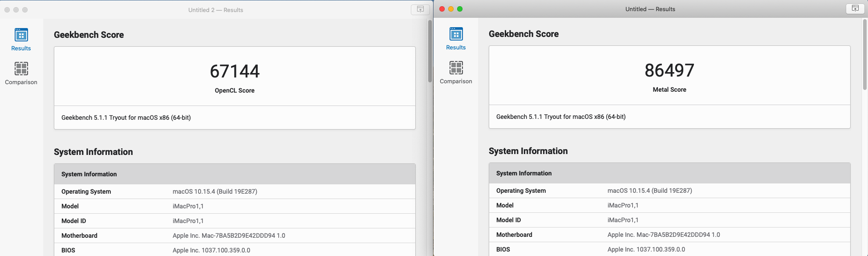Open Results view in Untitled window
The image size is (868, 256).
point(456,39)
